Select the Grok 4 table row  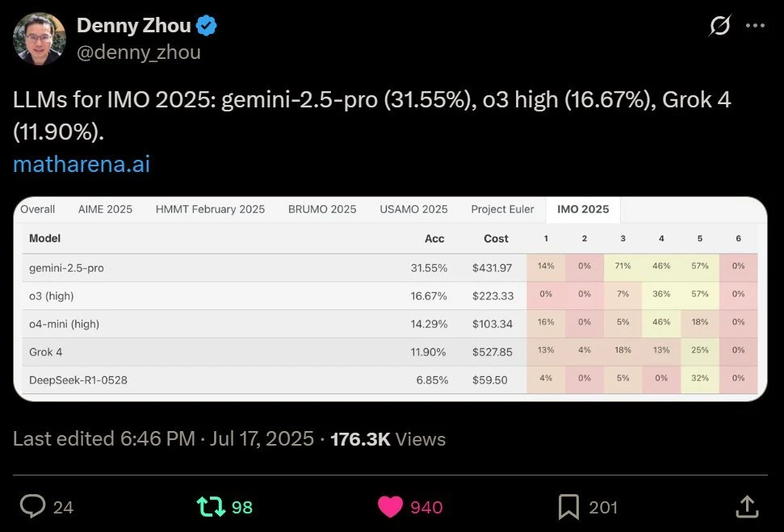(x=390, y=352)
